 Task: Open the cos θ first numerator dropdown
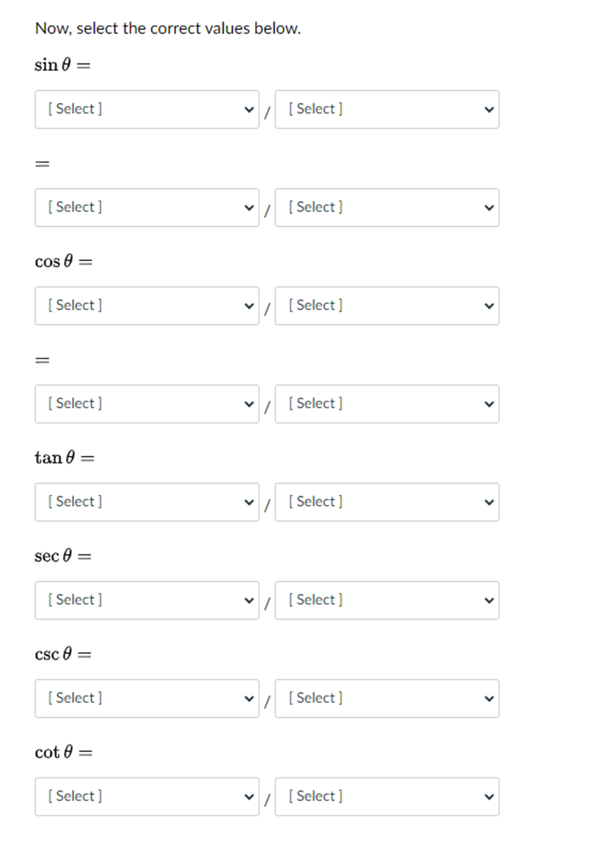click(147, 306)
